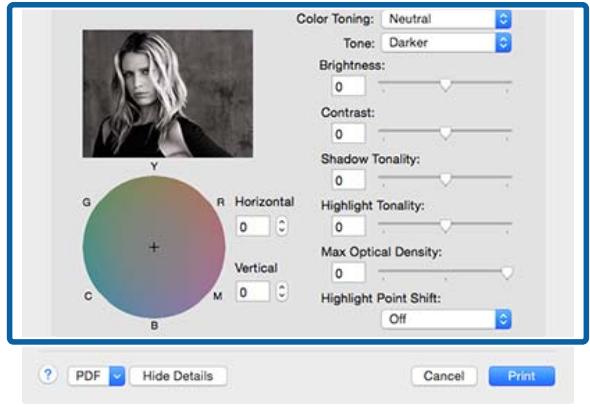Click the center crosshair of color wheel
590x407 pixels.
pyautogui.click(x=154, y=247)
